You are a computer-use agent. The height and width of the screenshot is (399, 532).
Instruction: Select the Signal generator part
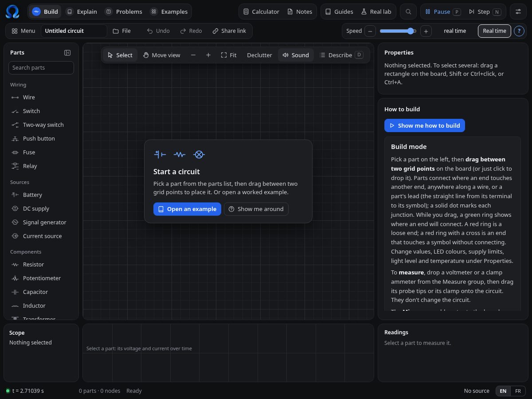pos(41,222)
